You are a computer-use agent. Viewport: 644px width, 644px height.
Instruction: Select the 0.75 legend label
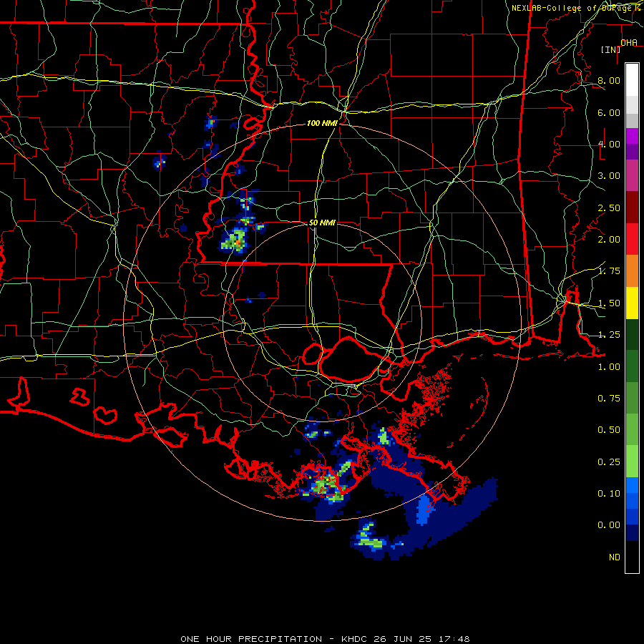(609, 399)
